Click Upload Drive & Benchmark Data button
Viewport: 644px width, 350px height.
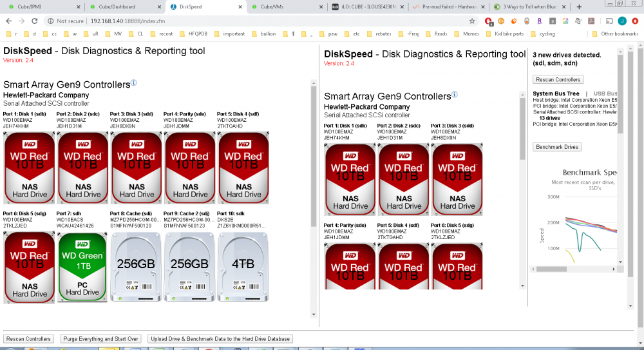click(220, 339)
